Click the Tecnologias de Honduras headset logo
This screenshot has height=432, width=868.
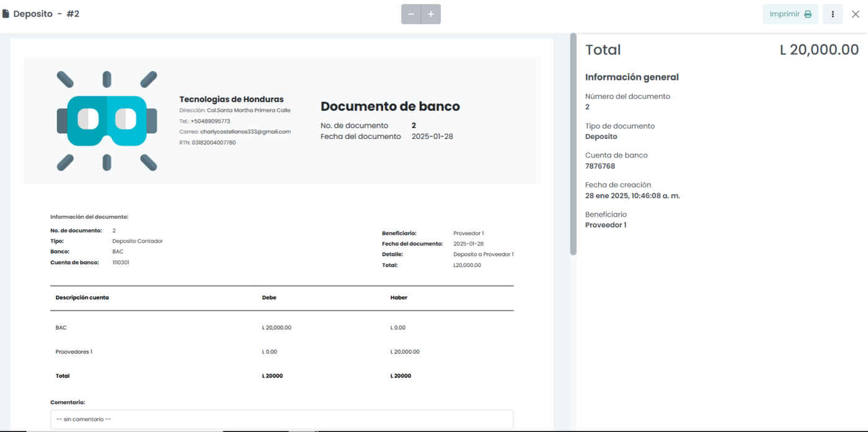(x=107, y=120)
